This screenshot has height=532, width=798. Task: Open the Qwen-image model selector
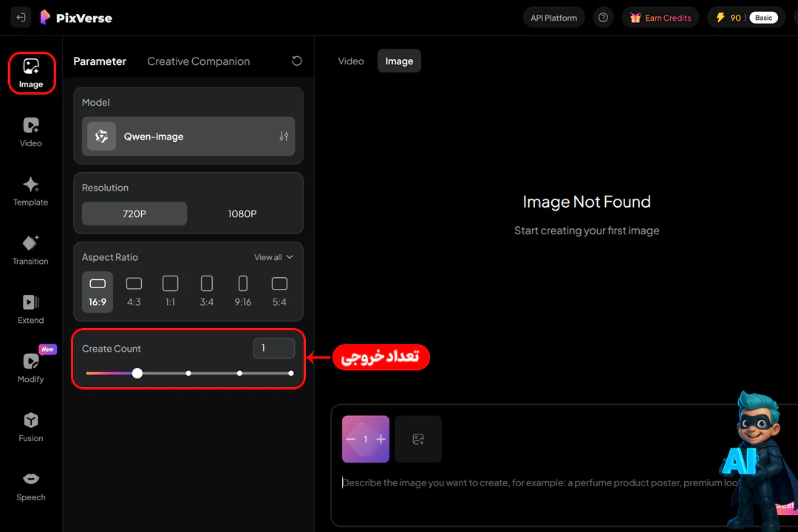click(x=188, y=137)
